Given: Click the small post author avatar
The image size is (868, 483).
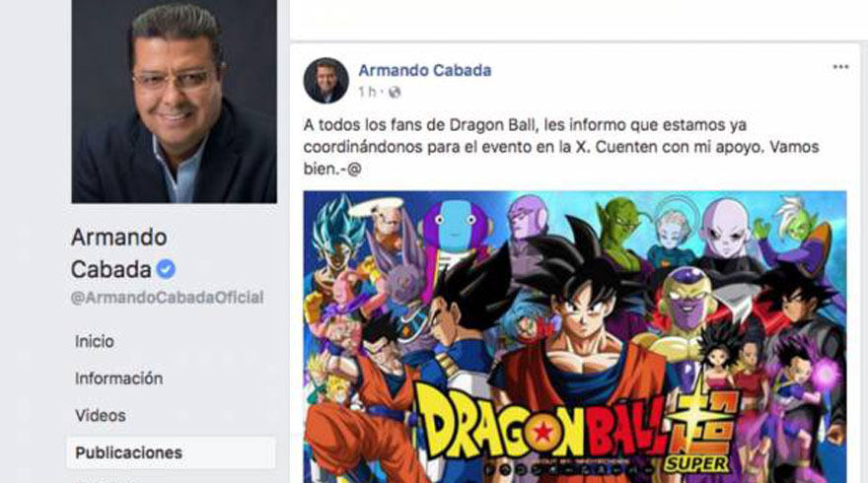Looking at the screenshot, I should [x=325, y=81].
